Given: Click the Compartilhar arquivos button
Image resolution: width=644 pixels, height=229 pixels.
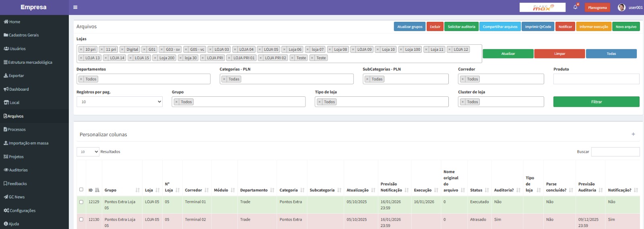Looking at the screenshot, I should click(500, 27).
